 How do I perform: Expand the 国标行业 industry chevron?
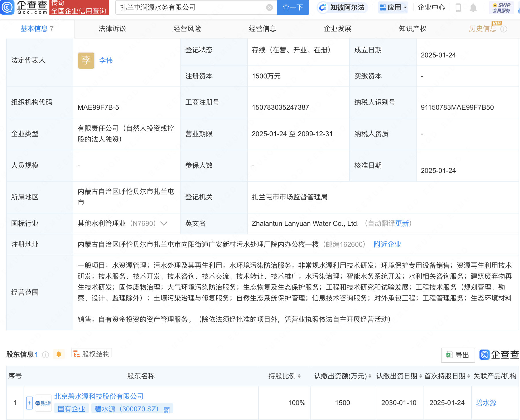163,224
